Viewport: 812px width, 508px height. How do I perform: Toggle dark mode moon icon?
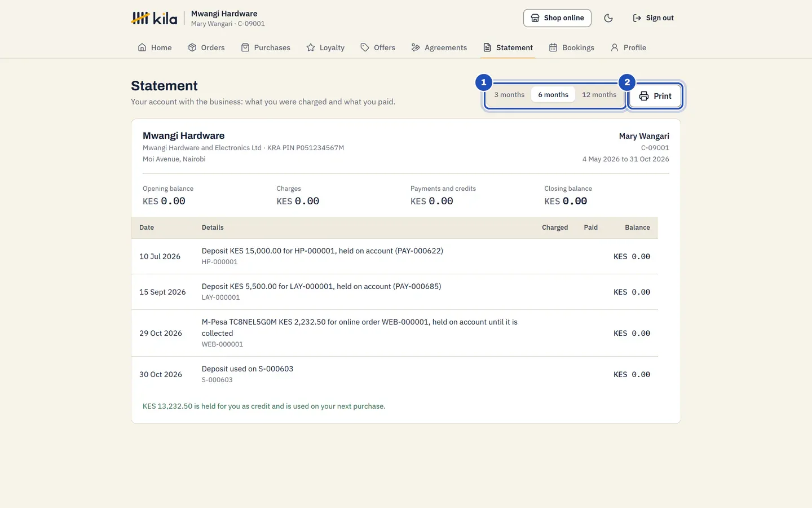(x=608, y=18)
